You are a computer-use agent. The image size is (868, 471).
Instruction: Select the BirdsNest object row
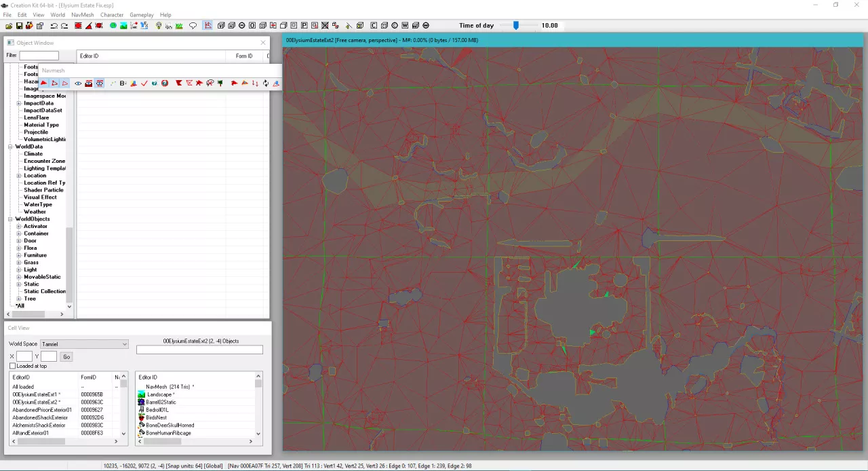tap(195, 418)
